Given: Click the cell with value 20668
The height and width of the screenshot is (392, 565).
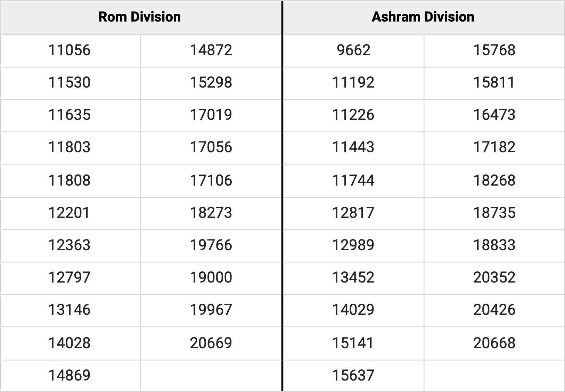Looking at the screenshot, I should click(494, 344).
